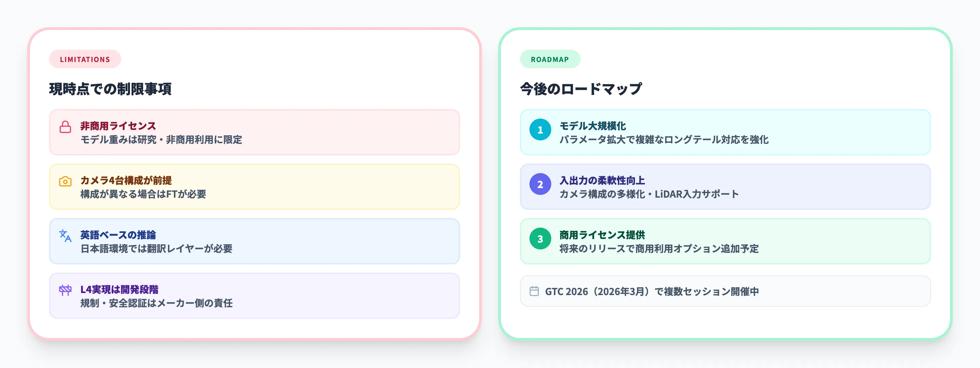The image size is (980, 368).
Task: Click the purple number 2 circle
Action: click(540, 184)
